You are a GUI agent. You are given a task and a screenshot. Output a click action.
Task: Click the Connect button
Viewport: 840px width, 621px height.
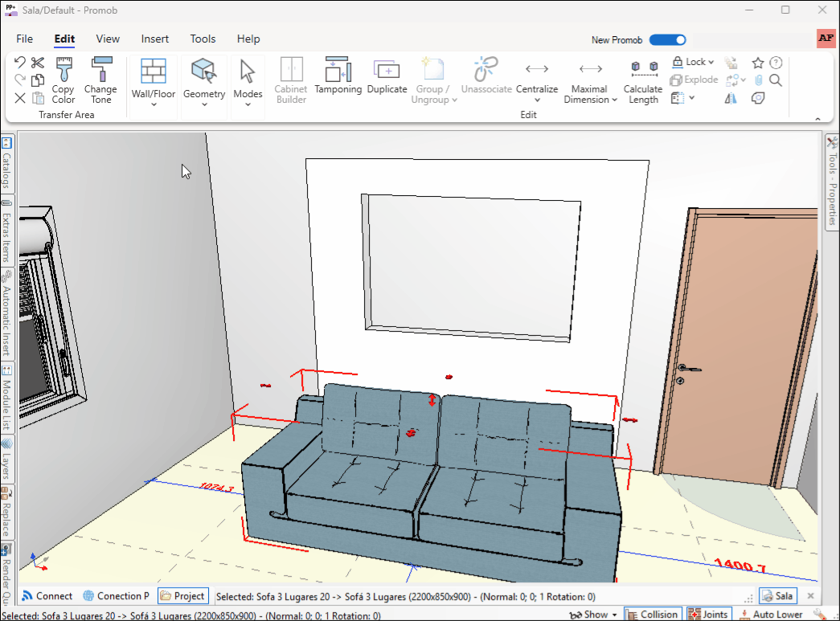(x=47, y=596)
